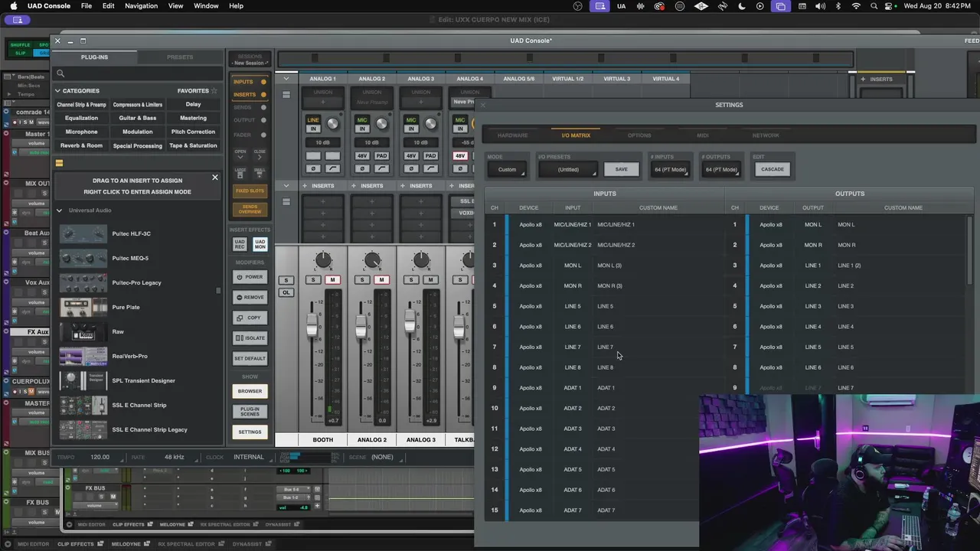Screen dimensions: 980x551
Task: Enable UAD MON insert effects
Action: pyautogui.click(x=260, y=244)
